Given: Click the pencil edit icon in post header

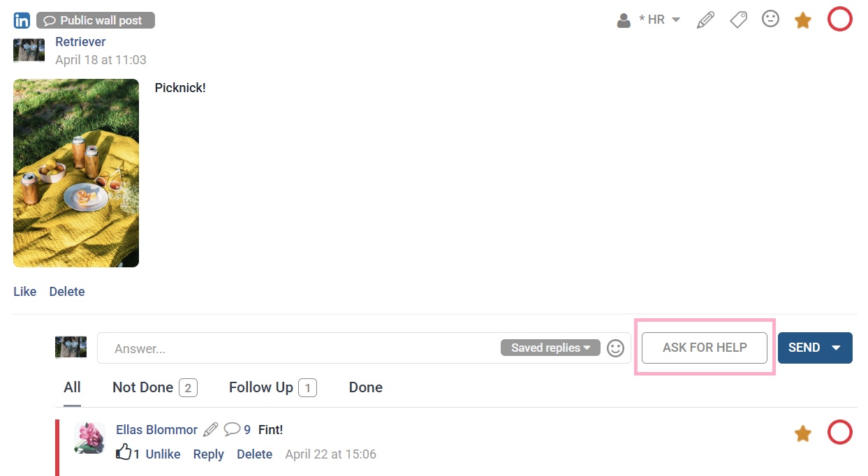Looking at the screenshot, I should click(x=706, y=20).
